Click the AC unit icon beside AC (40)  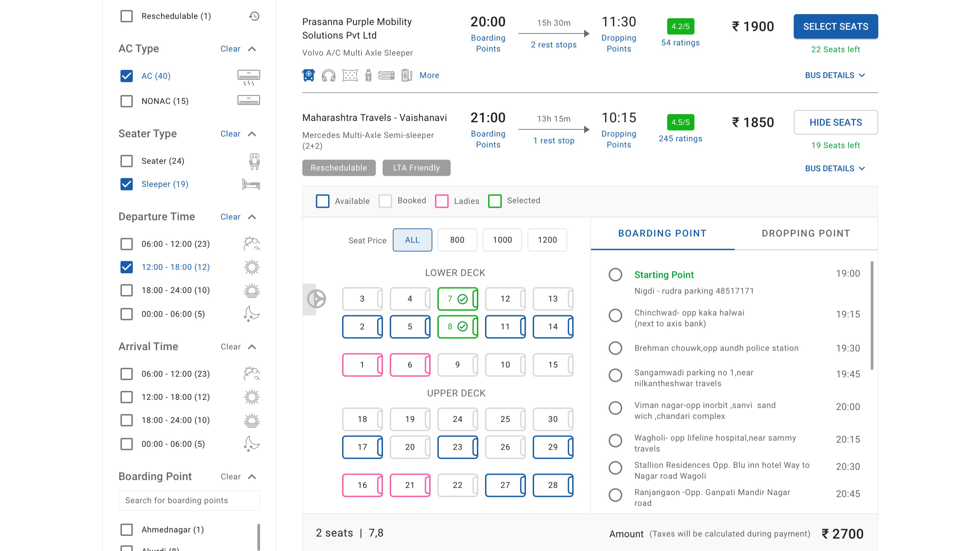(x=249, y=77)
